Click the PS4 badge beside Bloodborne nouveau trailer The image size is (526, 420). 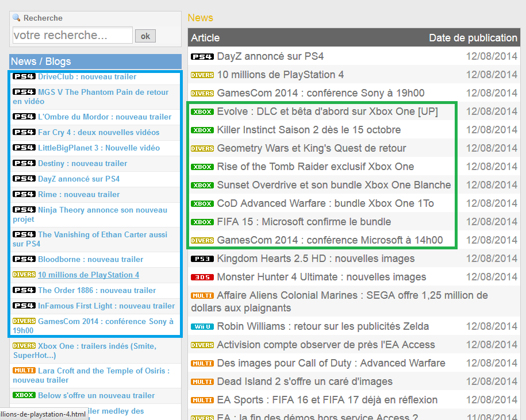tap(24, 259)
